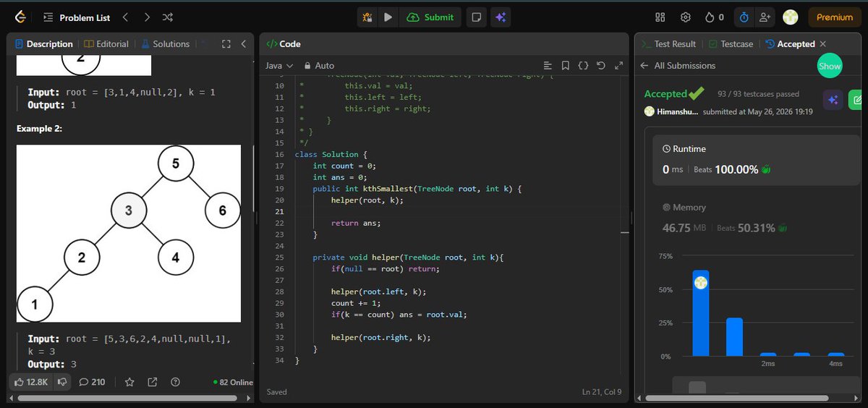
Task: Click the debugger icon beside Run
Action: (x=367, y=17)
